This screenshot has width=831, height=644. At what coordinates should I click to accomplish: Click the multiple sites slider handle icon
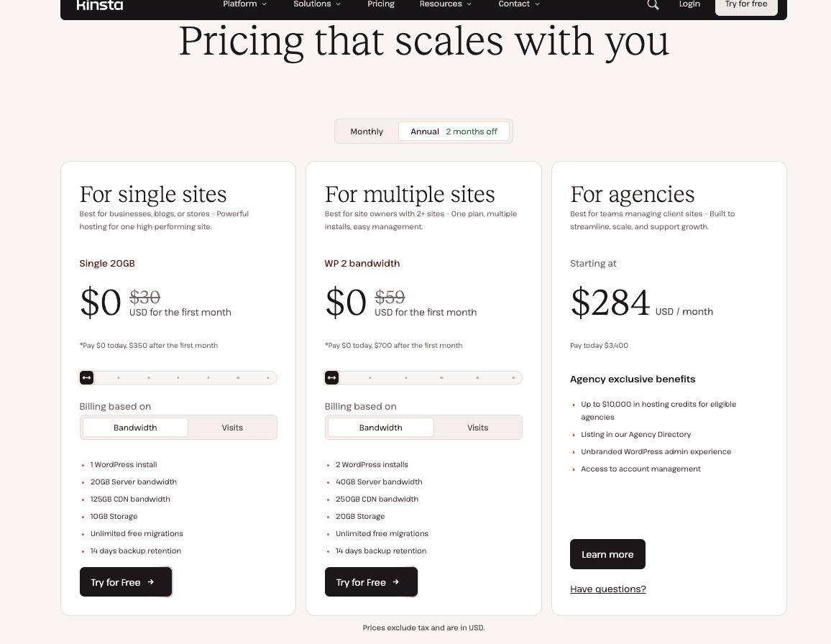(332, 377)
